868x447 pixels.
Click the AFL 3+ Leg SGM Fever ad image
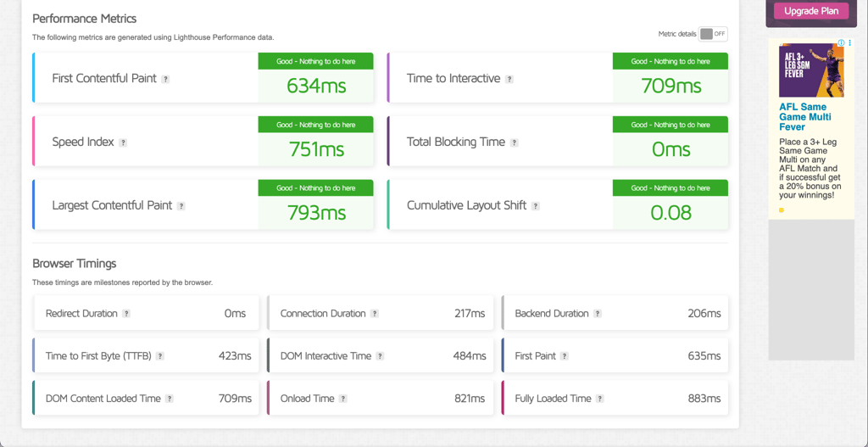(x=811, y=70)
